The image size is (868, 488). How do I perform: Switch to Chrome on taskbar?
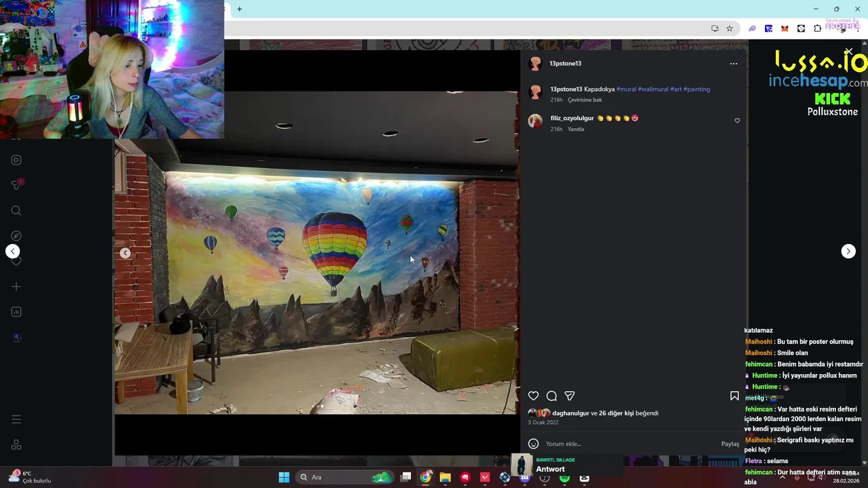pyautogui.click(x=425, y=477)
